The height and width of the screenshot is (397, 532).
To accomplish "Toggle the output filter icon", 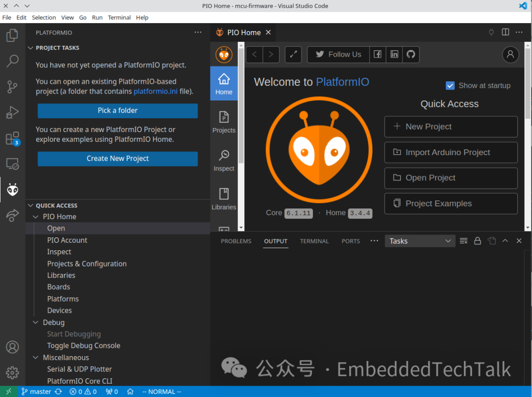I will point(463,241).
